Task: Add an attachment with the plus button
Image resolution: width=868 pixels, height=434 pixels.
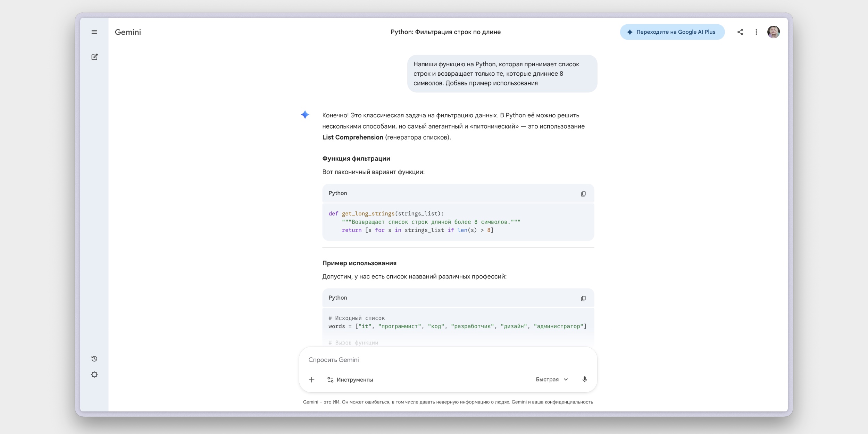Action: pyautogui.click(x=311, y=379)
